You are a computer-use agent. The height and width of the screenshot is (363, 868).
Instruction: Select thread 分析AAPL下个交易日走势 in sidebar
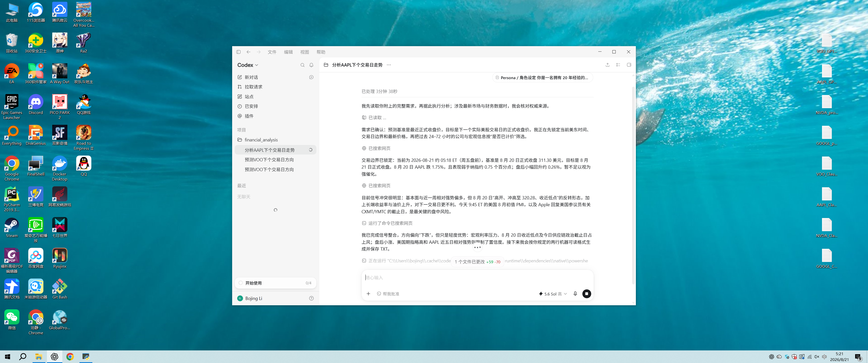tap(275, 150)
